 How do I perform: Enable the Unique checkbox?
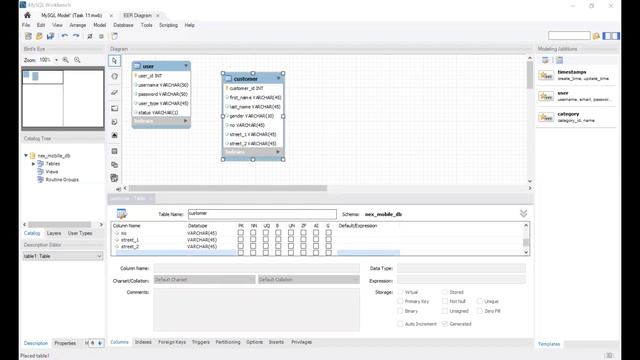click(x=480, y=301)
